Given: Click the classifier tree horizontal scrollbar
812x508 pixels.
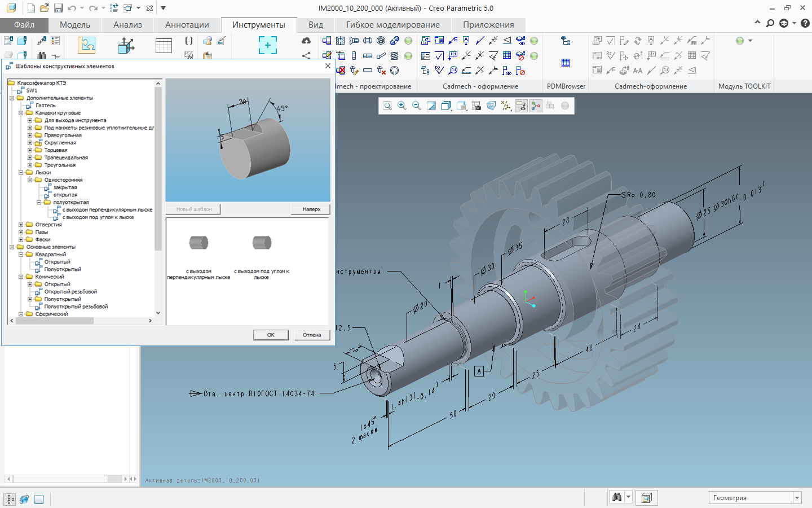Looking at the screenshot, I should [54, 321].
